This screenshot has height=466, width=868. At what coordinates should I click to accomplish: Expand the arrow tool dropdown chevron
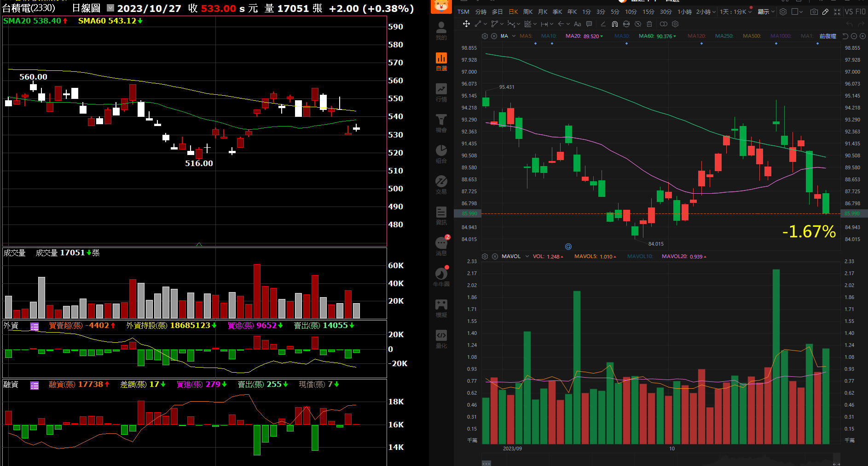[568, 24]
